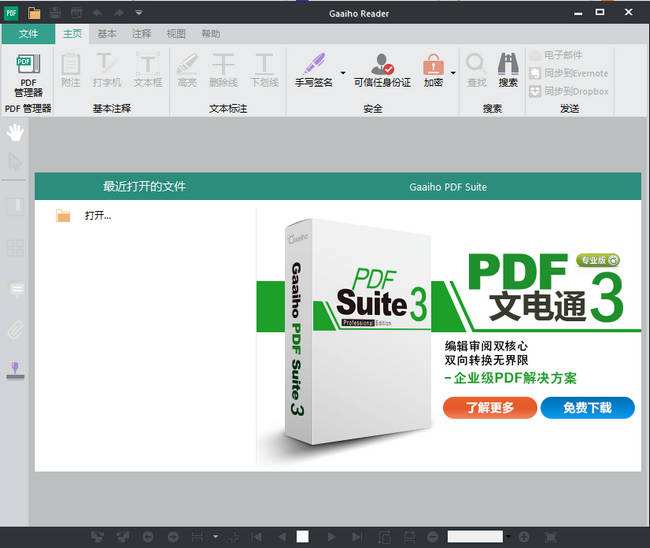The width and height of the screenshot is (650, 548).
Task: Open the PDF 管理器 tool
Action: point(28,75)
